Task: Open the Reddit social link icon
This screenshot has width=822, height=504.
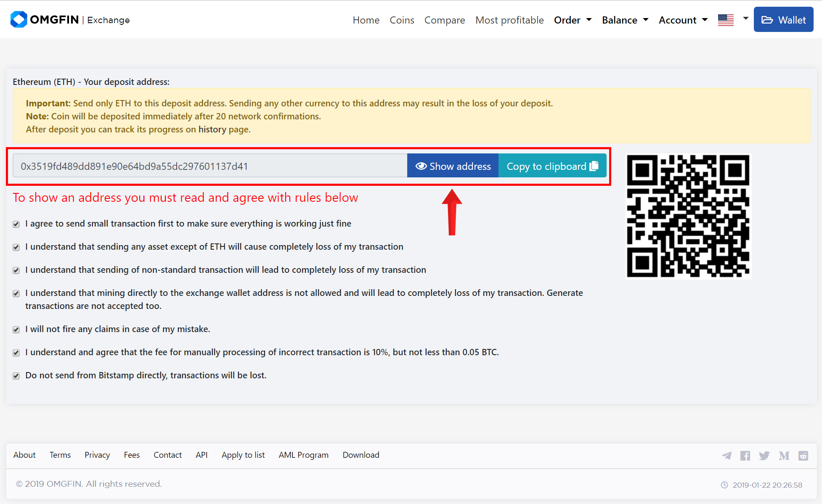Action: coord(803,456)
